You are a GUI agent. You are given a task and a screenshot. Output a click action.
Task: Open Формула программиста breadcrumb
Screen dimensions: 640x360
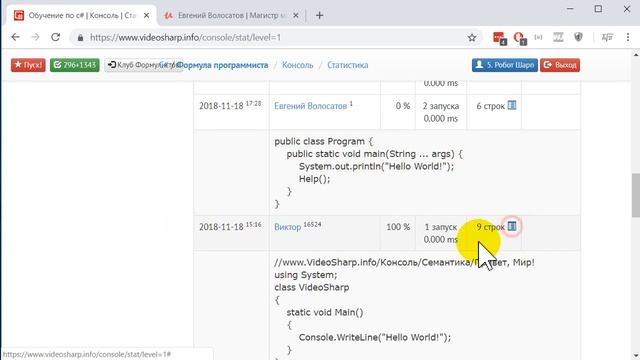(223, 65)
